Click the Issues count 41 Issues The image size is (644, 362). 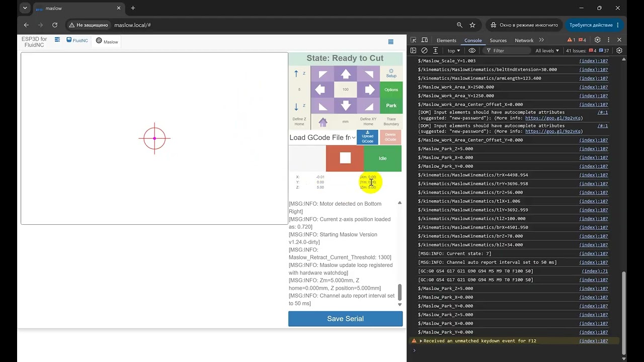pyautogui.click(x=588, y=50)
